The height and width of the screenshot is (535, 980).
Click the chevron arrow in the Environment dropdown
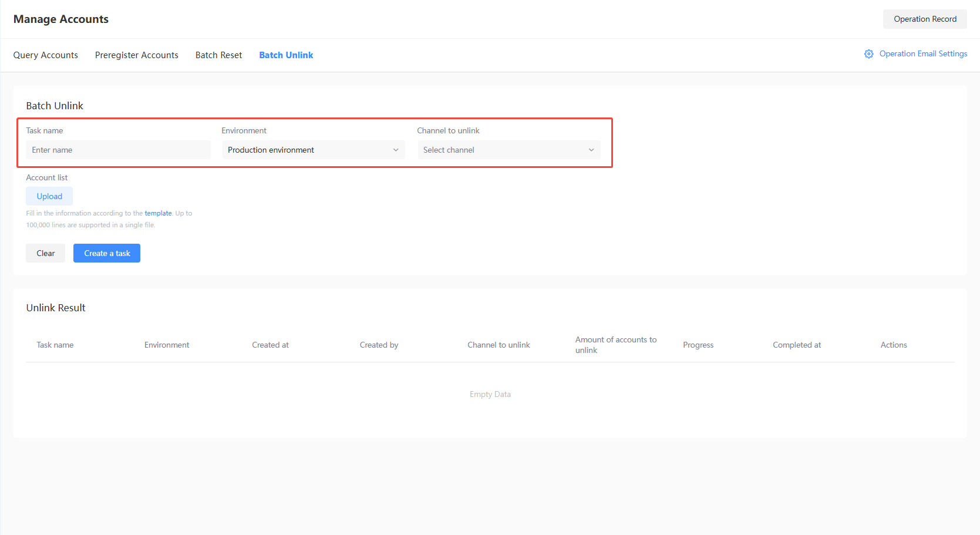pos(396,150)
